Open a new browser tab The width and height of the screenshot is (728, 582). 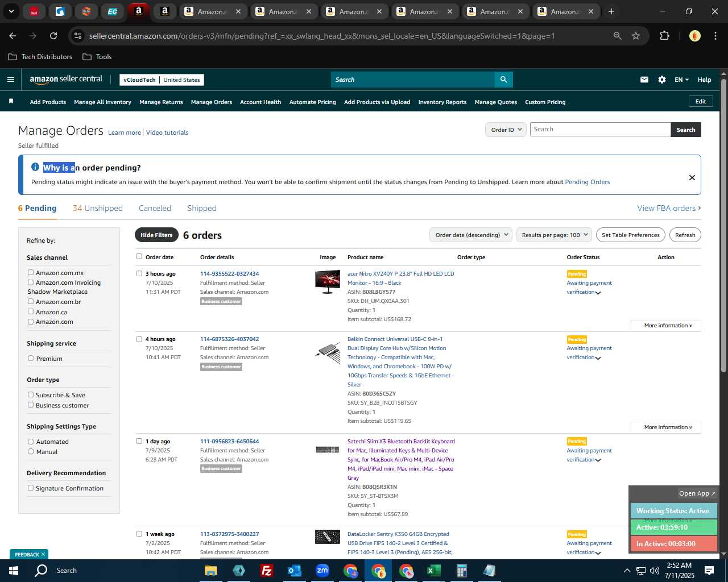point(611,11)
